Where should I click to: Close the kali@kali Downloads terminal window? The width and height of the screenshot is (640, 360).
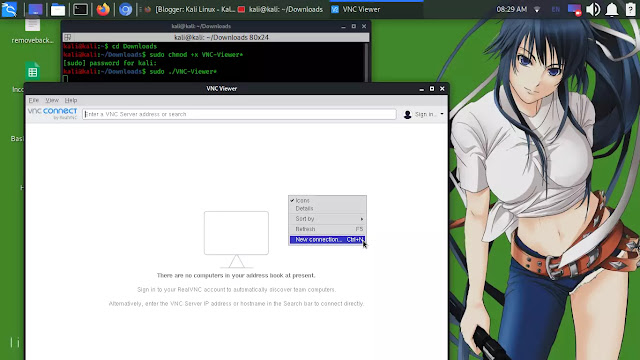(x=364, y=26)
